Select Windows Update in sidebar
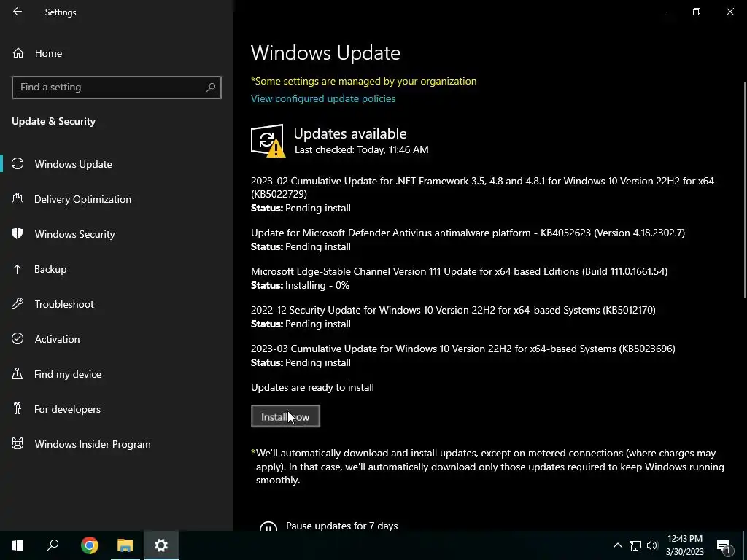747x560 pixels. click(x=74, y=164)
